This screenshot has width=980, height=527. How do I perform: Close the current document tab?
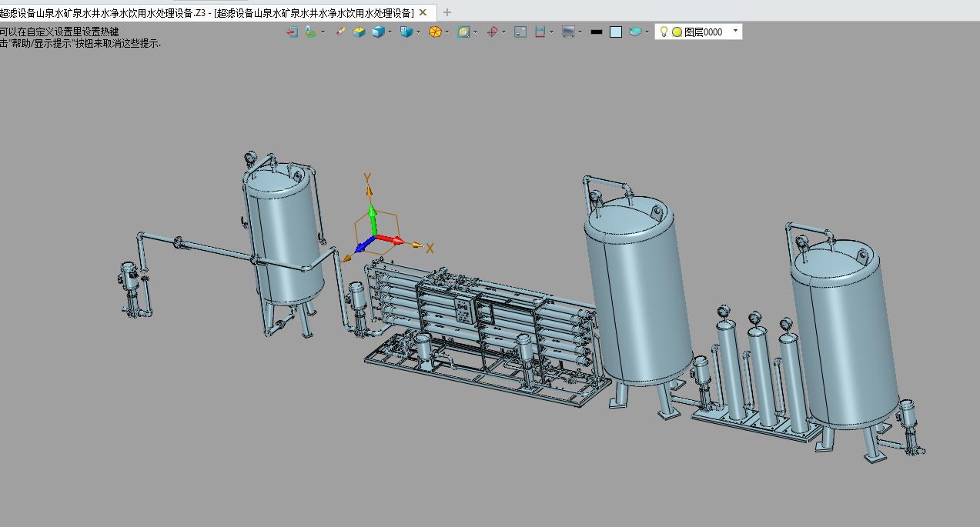point(423,12)
